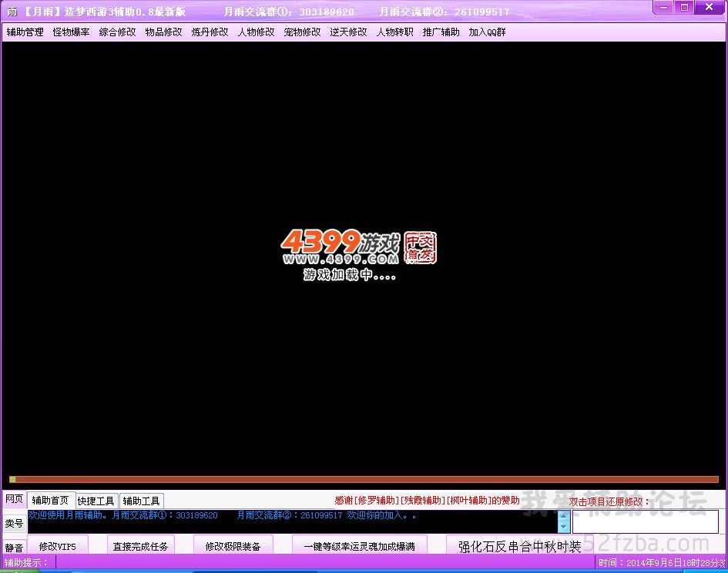728x573 pixels.
Task: Open the 人物修改 menu
Action: (257, 32)
